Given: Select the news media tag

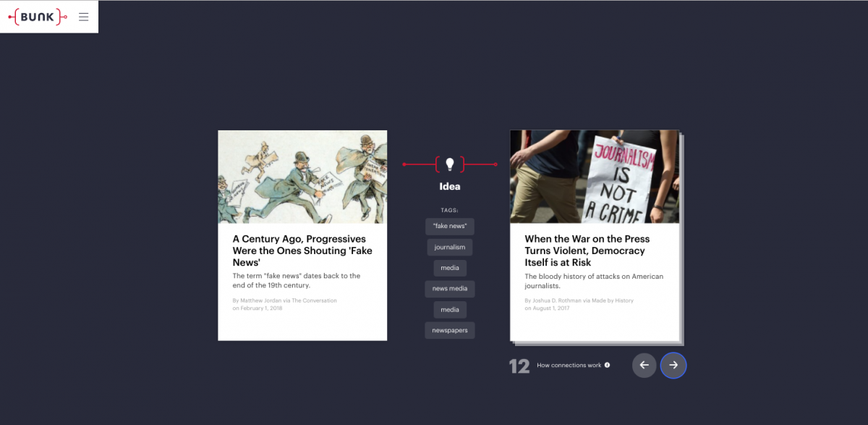Looking at the screenshot, I should click(449, 289).
